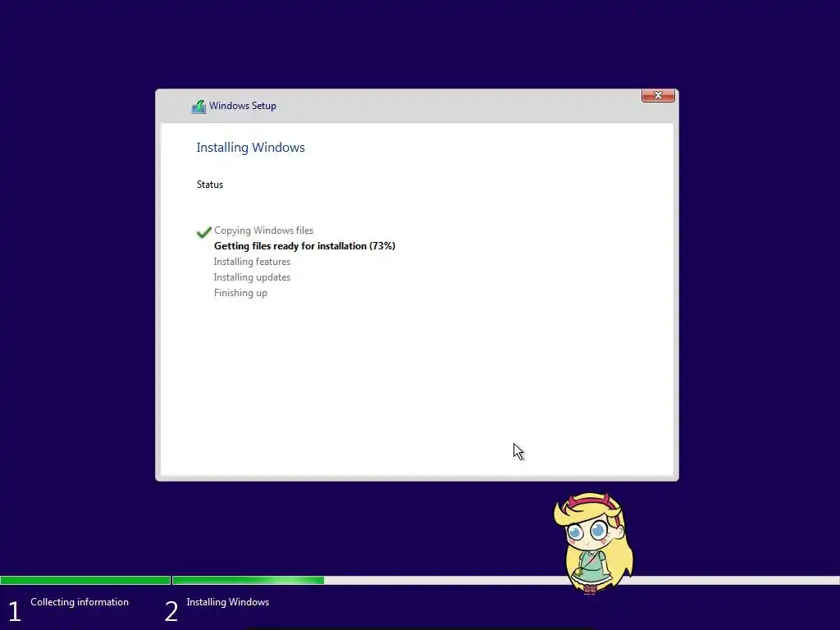This screenshot has height=630, width=840.
Task: Click the "Installing features" step
Action: [x=252, y=262]
